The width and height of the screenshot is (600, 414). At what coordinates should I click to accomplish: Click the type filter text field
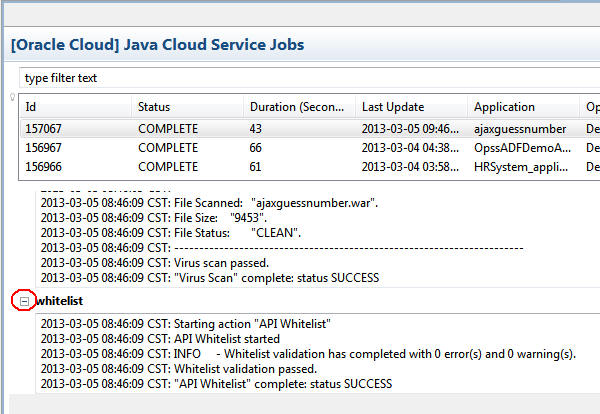point(300,77)
